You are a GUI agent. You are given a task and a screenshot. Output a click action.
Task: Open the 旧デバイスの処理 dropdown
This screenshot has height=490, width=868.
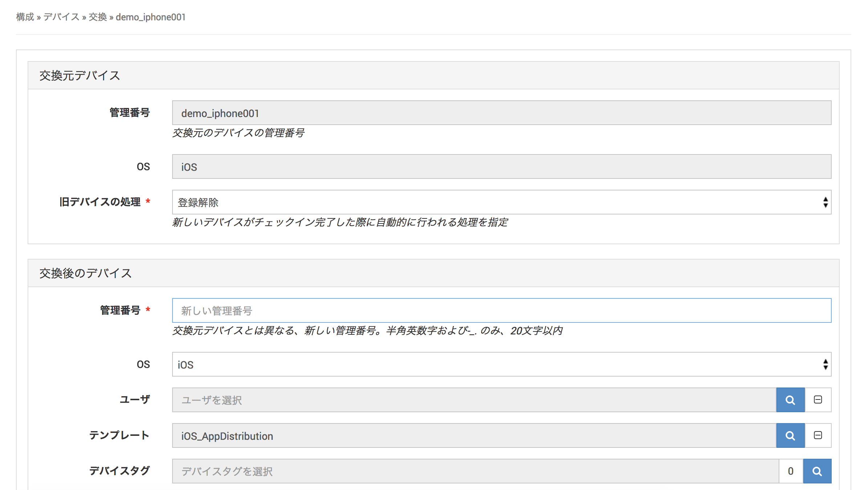tap(501, 202)
